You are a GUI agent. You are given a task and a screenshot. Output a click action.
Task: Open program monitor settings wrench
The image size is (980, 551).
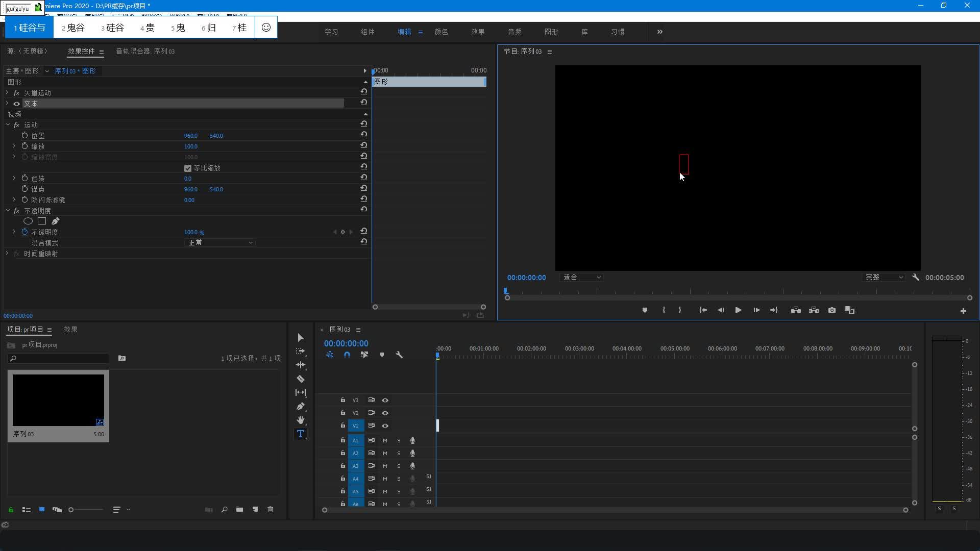click(x=916, y=278)
